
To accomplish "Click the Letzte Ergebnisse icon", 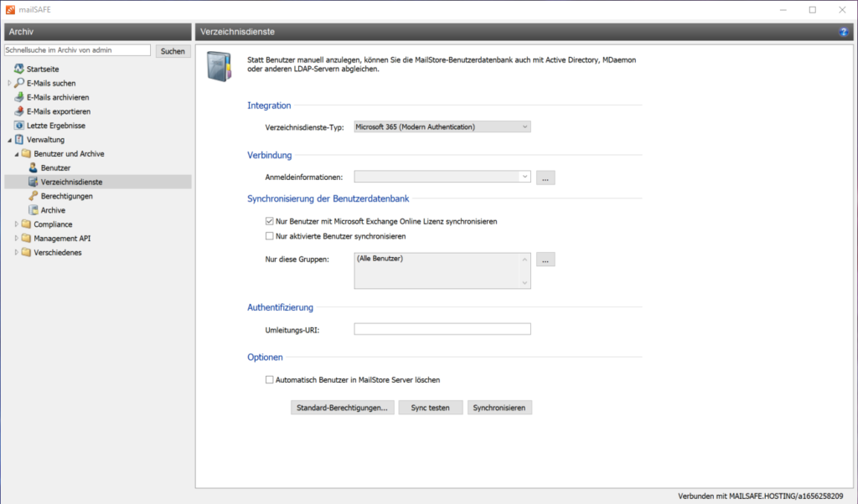I will [19, 126].
